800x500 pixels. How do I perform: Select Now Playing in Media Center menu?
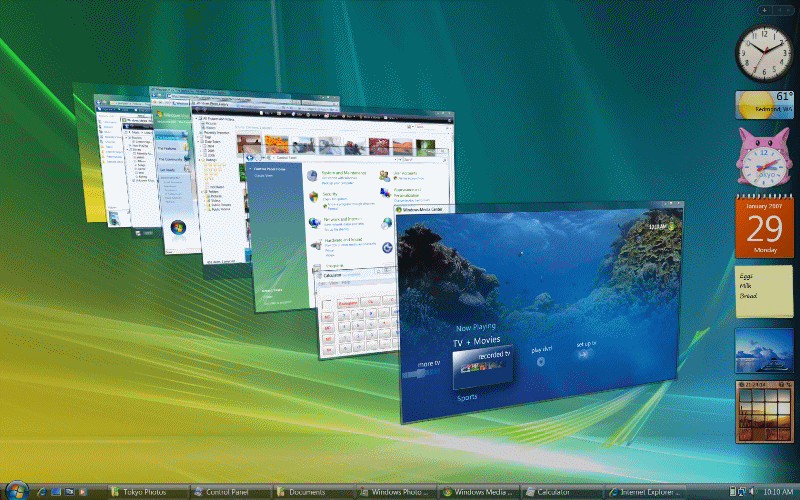coord(477,327)
